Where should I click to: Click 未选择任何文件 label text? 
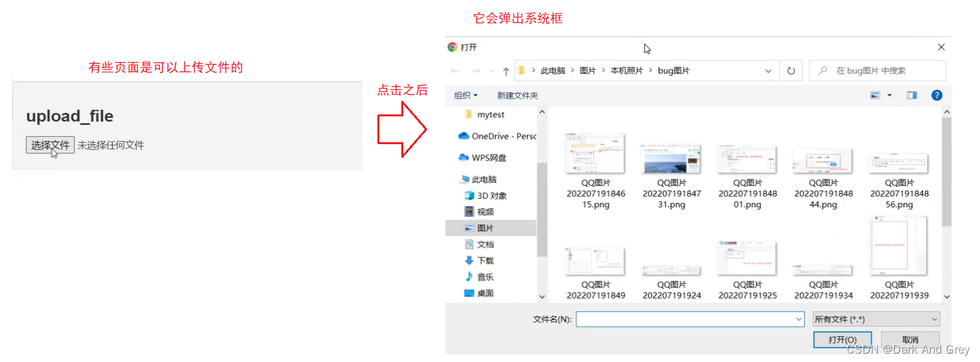[x=111, y=145]
